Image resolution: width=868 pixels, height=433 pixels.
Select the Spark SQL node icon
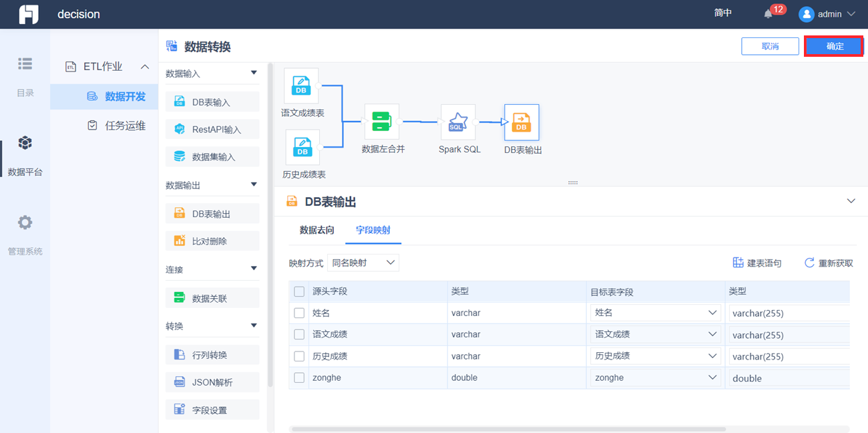[458, 122]
